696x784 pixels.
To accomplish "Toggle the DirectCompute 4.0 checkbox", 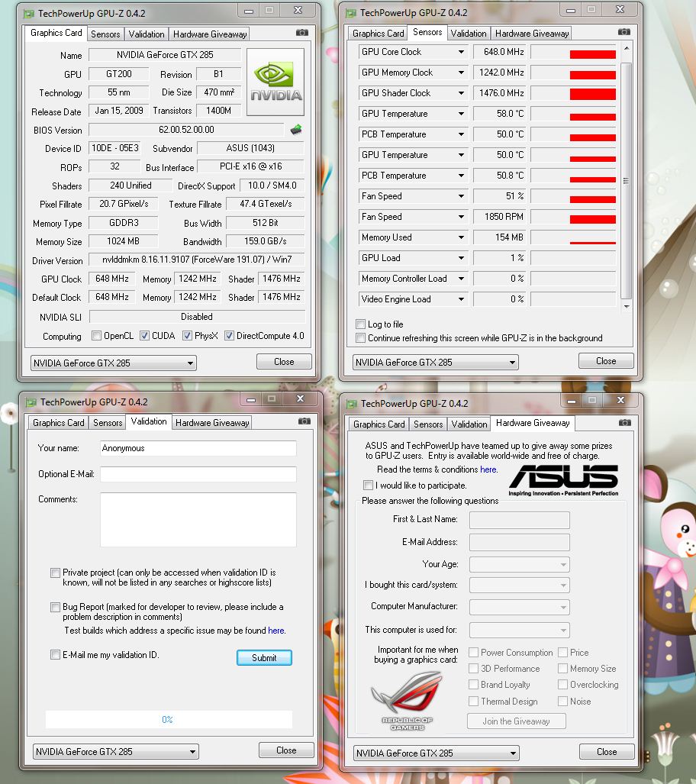I will [229, 335].
